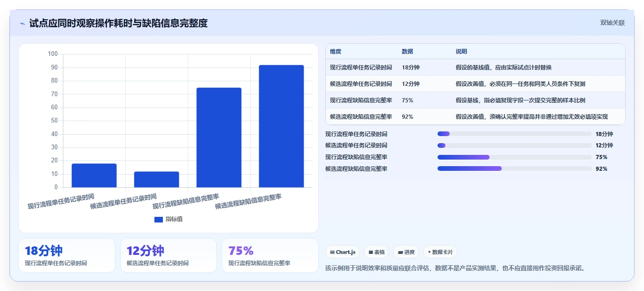This screenshot has width=644, height=291.
Task: Select the 表格 chip
Action: pos(376,252)
